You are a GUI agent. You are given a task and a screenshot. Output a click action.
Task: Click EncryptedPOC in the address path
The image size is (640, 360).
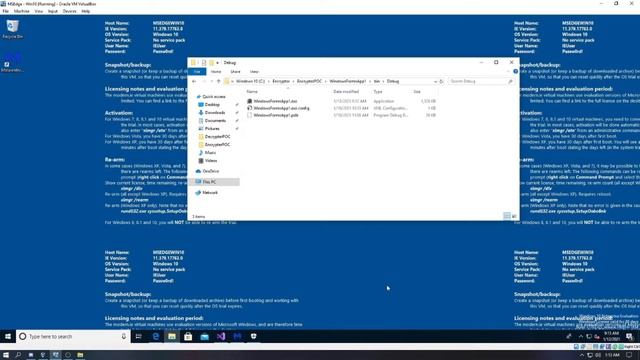[x=309, y=81]
